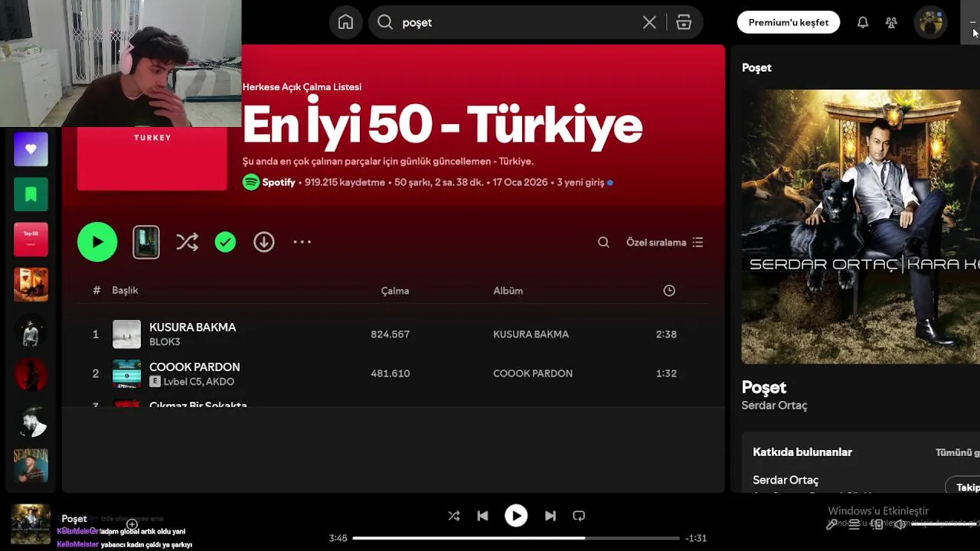Open the Lvbel C5, AKDO artist link

[x=198, y=381]
